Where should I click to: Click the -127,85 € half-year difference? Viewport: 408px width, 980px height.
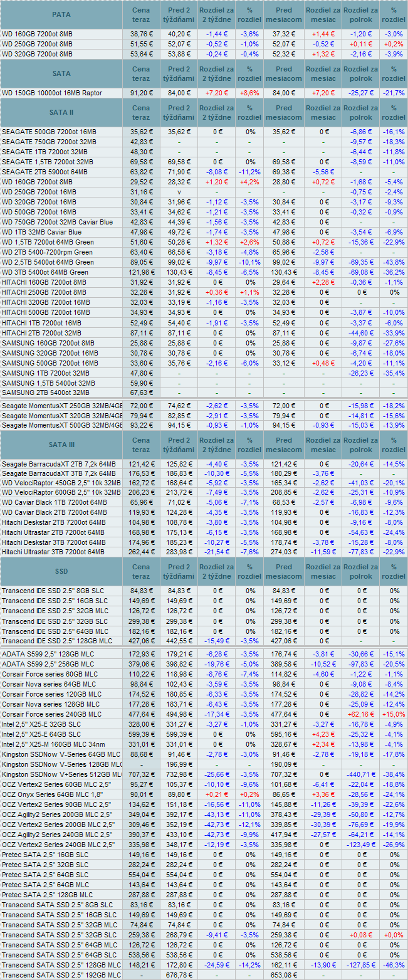(361, 965)
